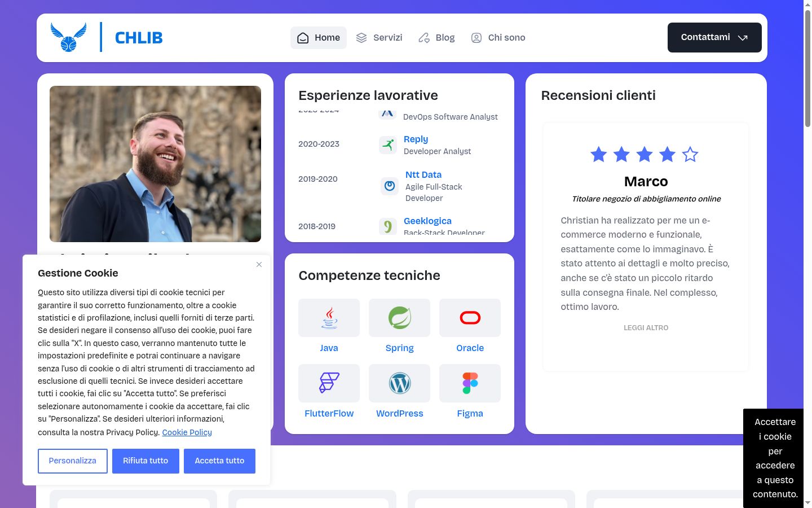812x508 pixels.
Task: Go to the Home menu item
Action: tap(319, 38)
